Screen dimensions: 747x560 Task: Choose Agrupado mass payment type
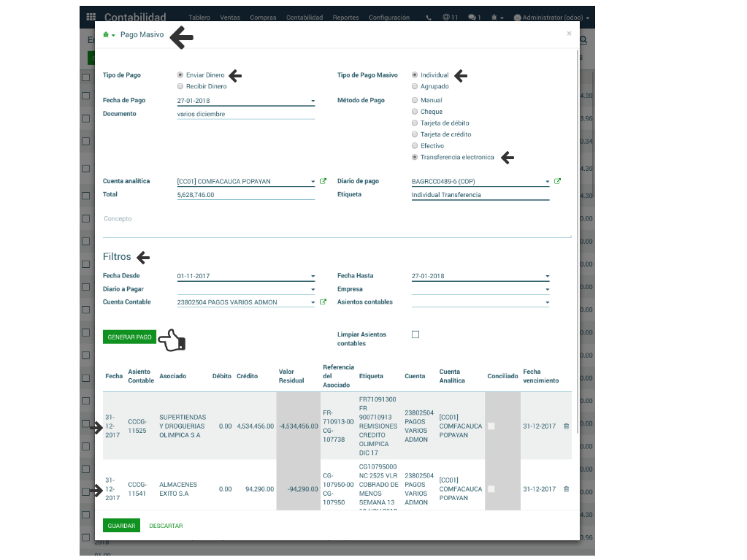click(415, 86)
